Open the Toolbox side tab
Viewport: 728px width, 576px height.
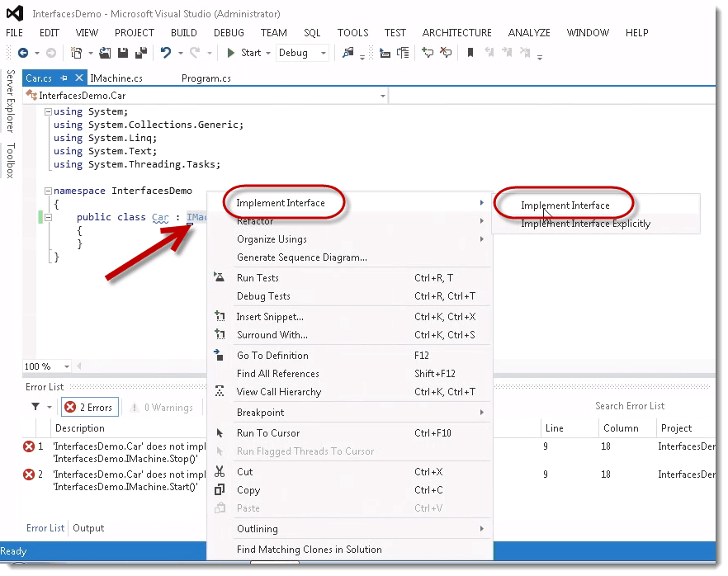click(x=11, y=161)
